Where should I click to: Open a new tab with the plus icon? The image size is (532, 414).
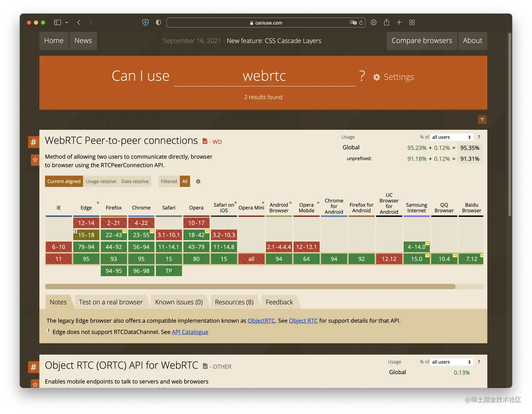[399, 22]
